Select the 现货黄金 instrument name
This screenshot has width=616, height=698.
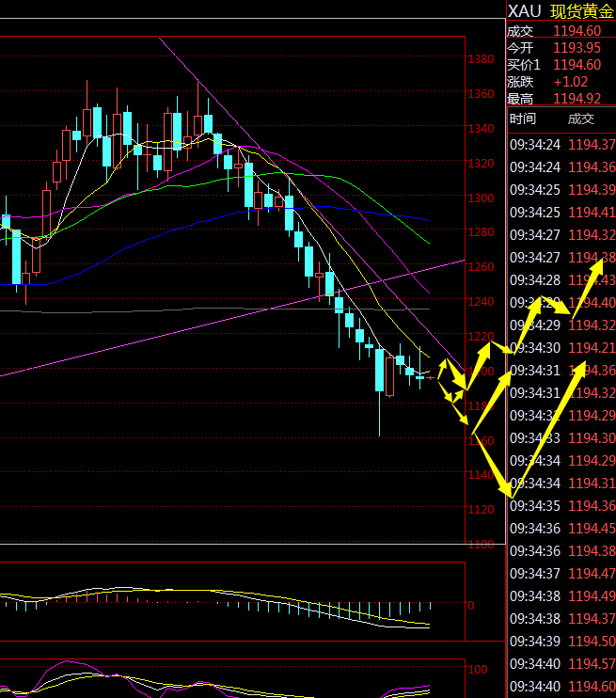[582, 11]
